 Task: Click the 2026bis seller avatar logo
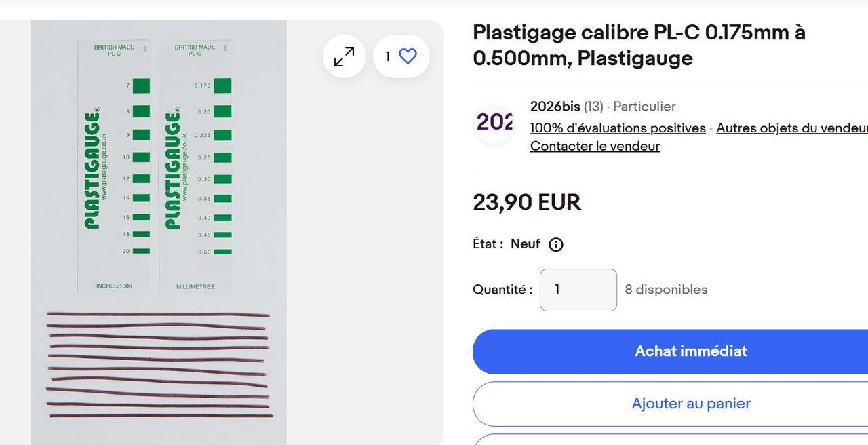click(494, 125)
